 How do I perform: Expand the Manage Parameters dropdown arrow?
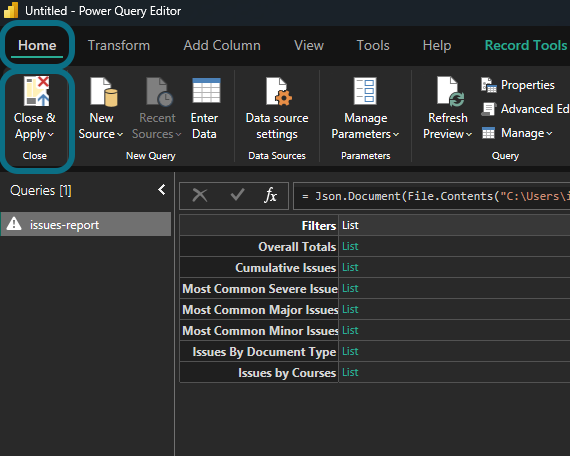point(396,135)
